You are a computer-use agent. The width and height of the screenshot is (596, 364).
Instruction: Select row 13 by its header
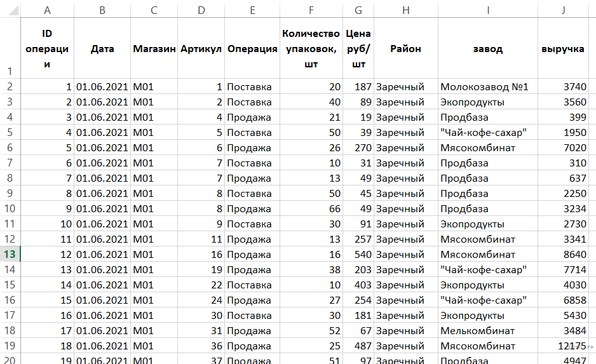[10, 254]
